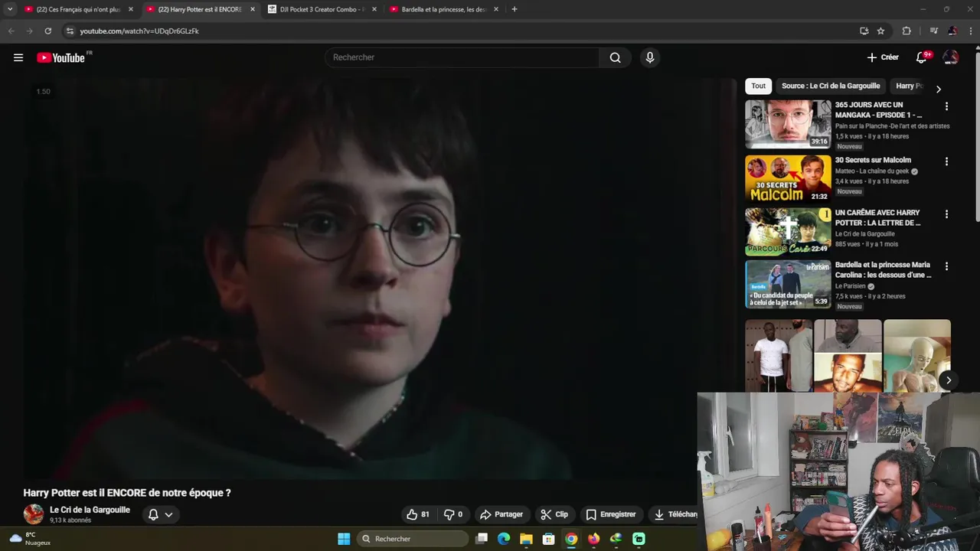The image size is (980, 551).
Task: Open options for 'Bardella et la princesse' video
Action: point(946,266)
